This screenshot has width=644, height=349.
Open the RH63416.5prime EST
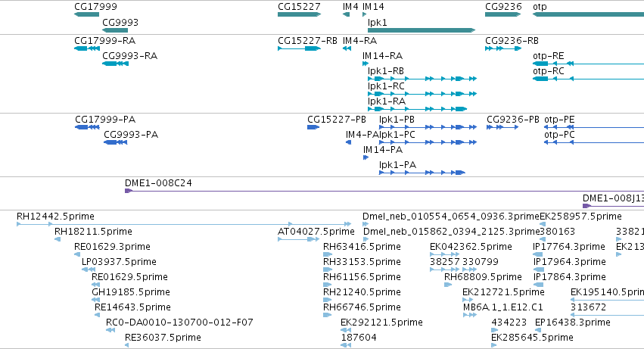pos(328,254)
